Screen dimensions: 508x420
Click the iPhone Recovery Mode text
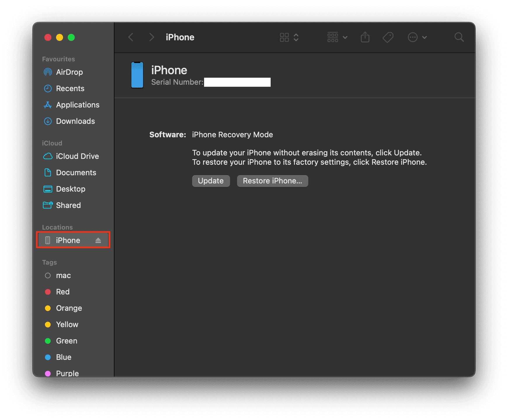coord(232,135)
